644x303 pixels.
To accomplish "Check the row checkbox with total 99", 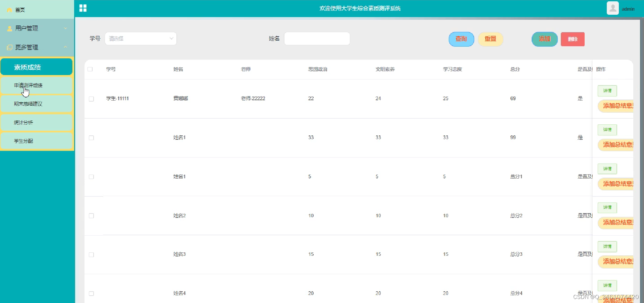I will pyautogui.click(x=91, y=138).
